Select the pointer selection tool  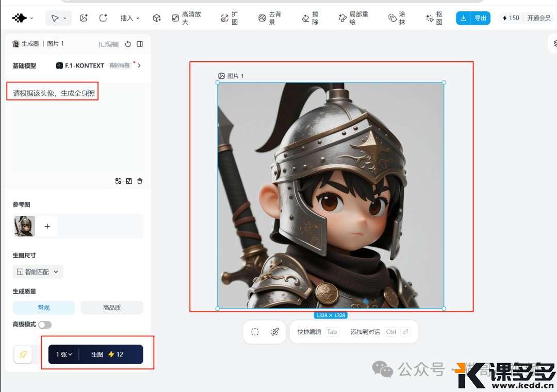click(55, 18)
